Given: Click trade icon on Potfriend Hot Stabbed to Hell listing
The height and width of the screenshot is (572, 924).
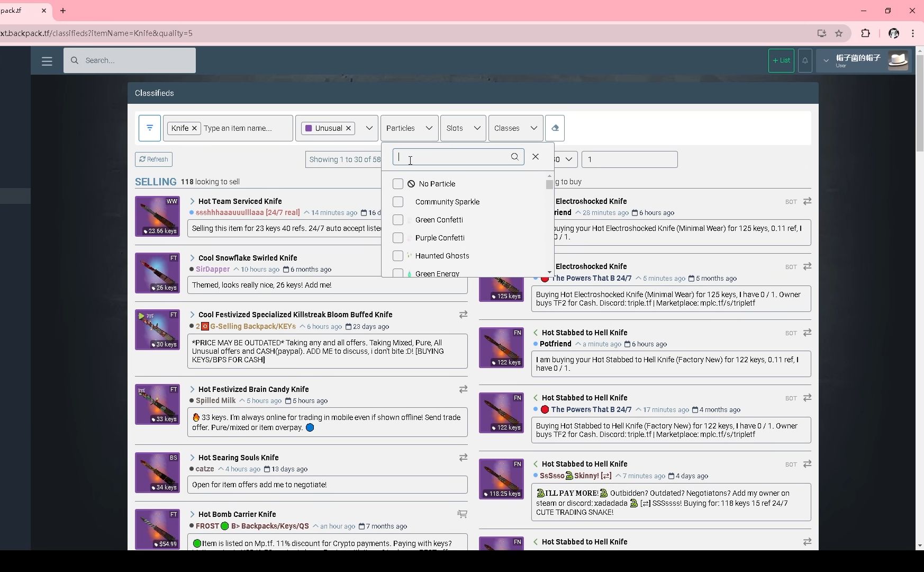Looking at the screenshot, I should click(807, 333).
